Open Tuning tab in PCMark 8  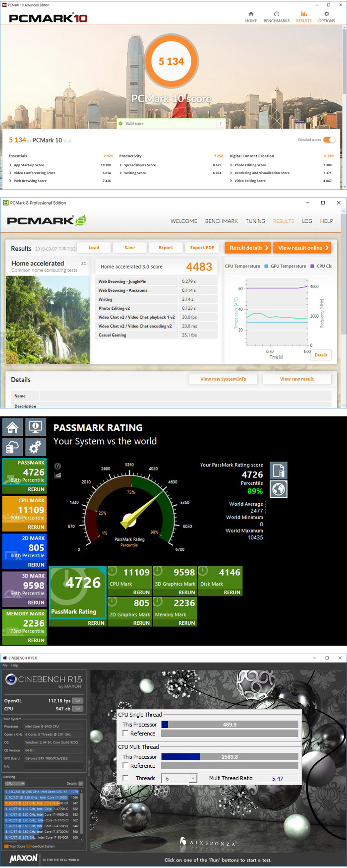[255, 221]
